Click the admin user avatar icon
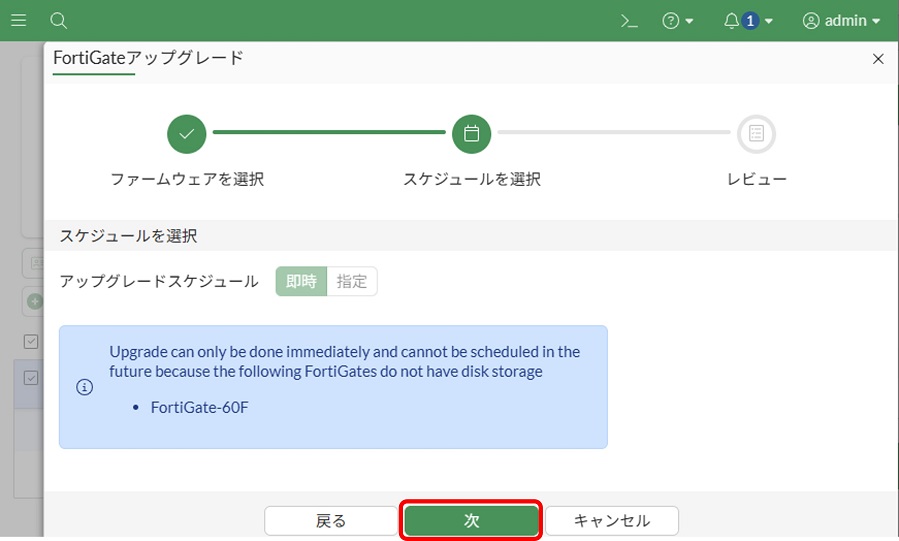Viewport: 899px width, 541px height. pos(811,20)
